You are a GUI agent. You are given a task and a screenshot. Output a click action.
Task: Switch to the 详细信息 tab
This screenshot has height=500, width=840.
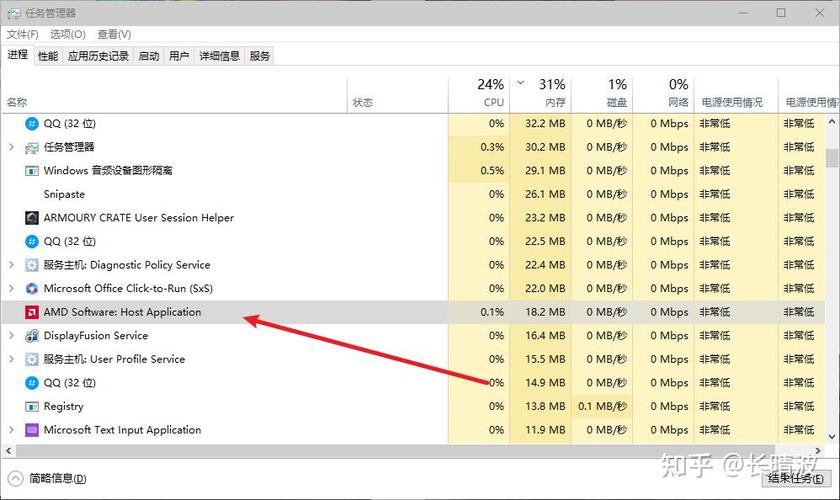click(x=220, y=56)
